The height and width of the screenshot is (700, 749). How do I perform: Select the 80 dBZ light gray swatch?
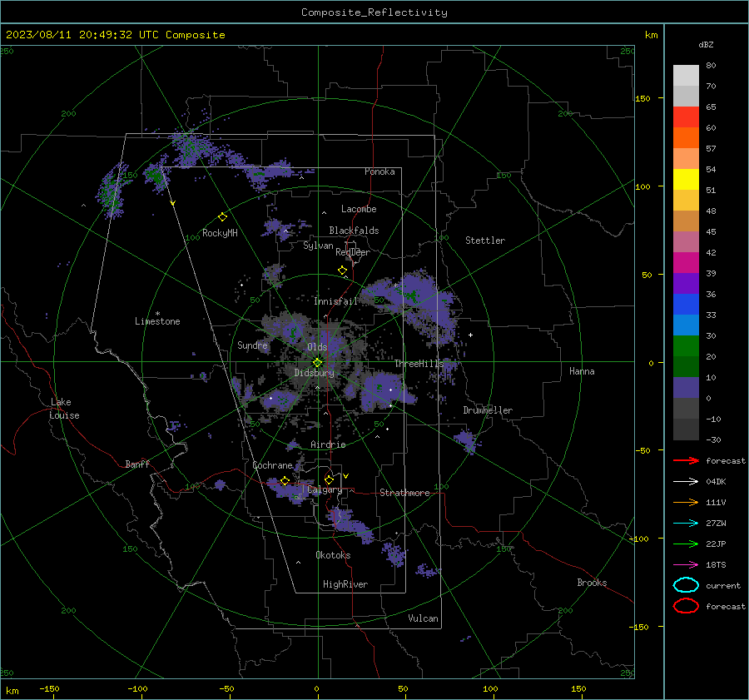pos(686,75)
